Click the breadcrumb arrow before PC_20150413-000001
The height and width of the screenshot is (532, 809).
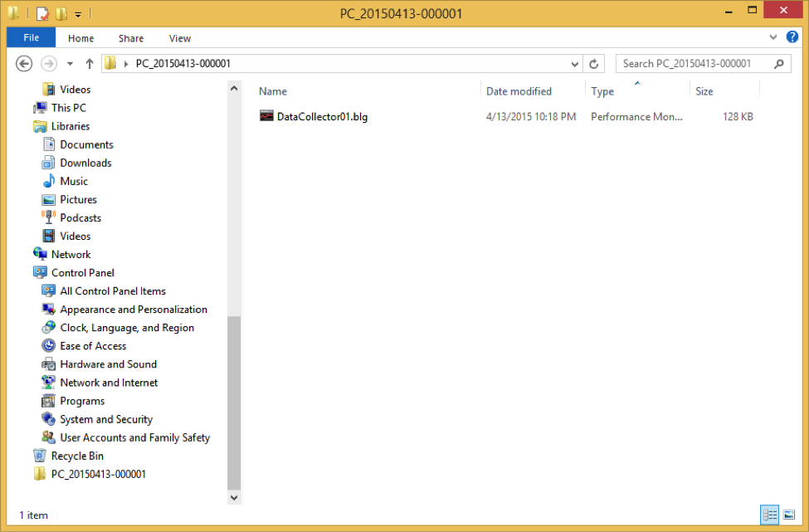[126, 64]
